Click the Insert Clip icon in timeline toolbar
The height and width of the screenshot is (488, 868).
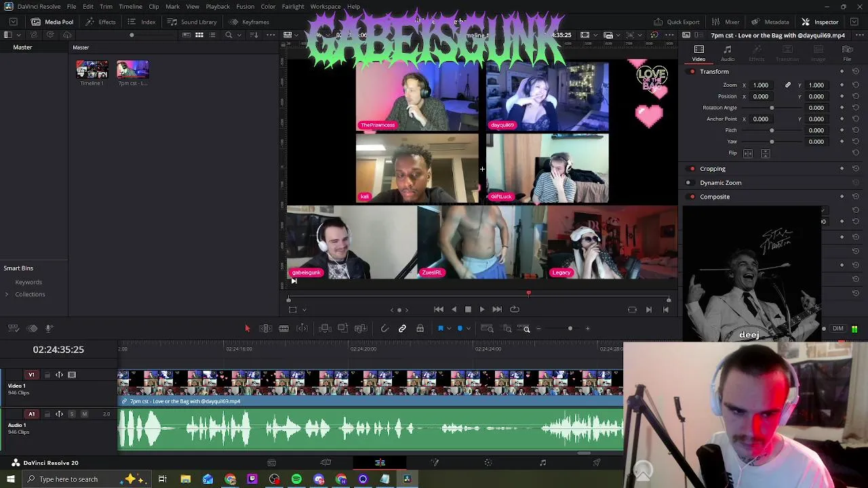pyautogui.click(x=325, y=329)
